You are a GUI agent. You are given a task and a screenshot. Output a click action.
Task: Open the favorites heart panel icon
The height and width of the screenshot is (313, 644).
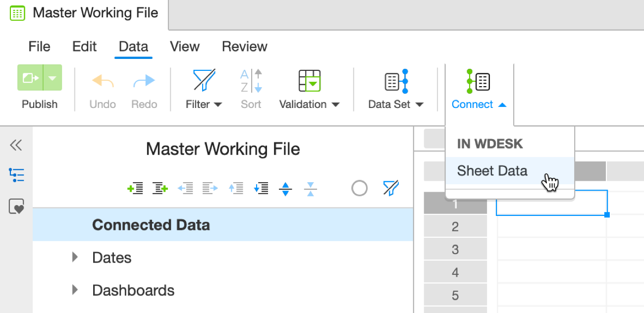coord(16,207)
